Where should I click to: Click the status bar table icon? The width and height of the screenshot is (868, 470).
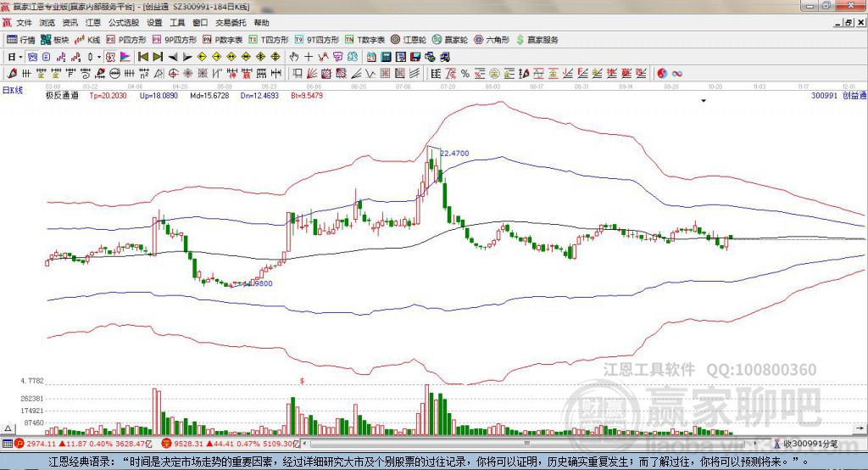[7, 444]
